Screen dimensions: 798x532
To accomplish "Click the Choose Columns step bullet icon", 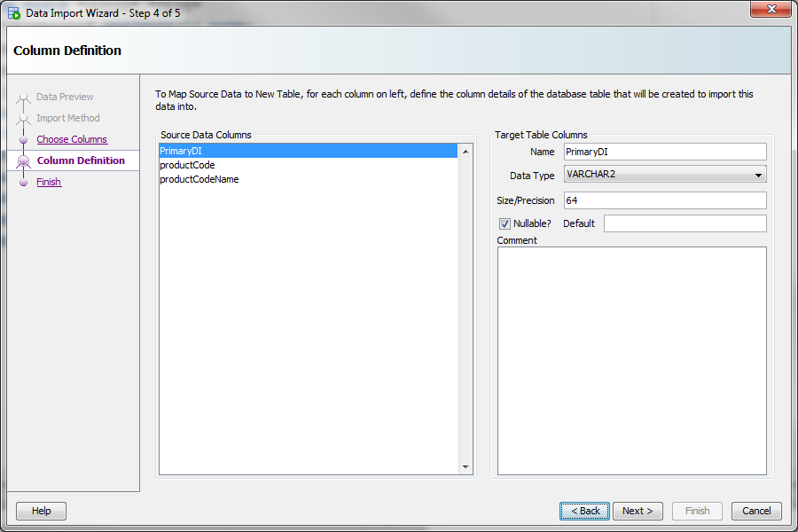I will click(x=23, y=139).
